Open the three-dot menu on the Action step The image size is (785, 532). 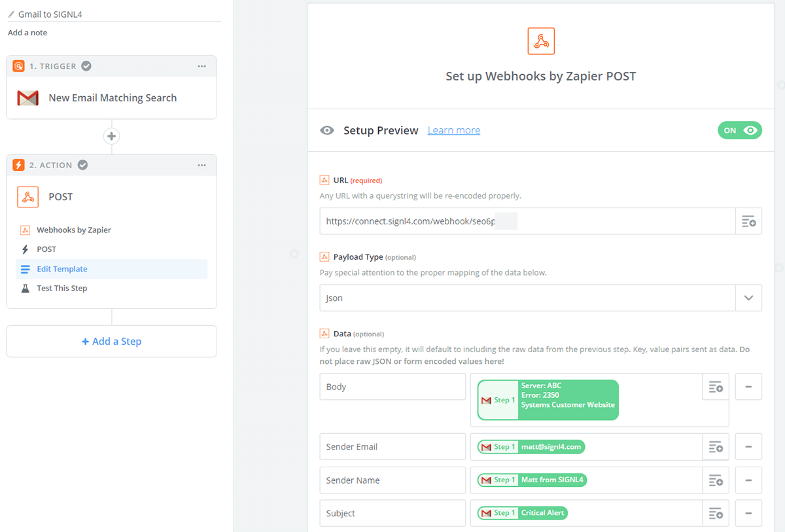click(x=202, y=165)
